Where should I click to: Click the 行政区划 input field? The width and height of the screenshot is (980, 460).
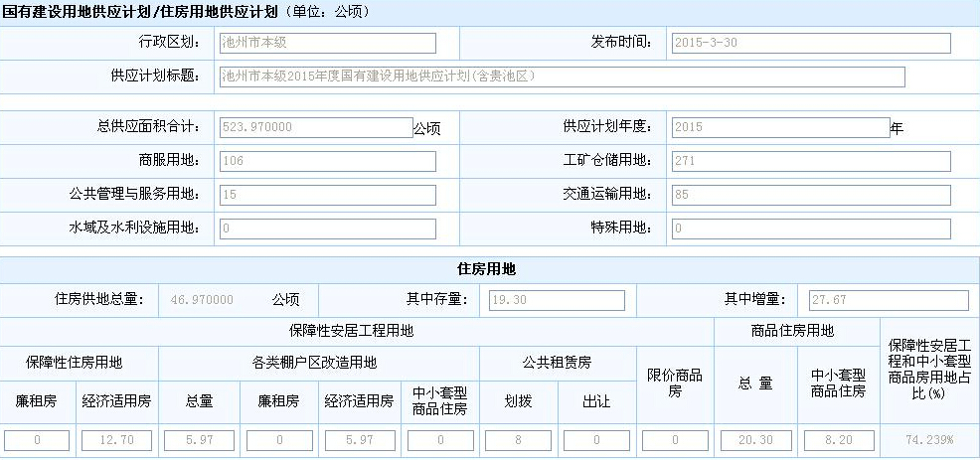(x=326, y=43)
